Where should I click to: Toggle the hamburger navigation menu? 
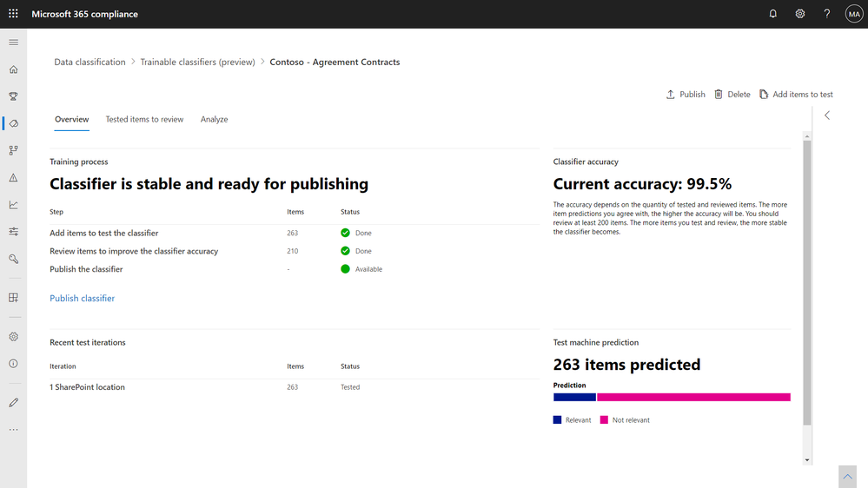click(x=13, y=43)
